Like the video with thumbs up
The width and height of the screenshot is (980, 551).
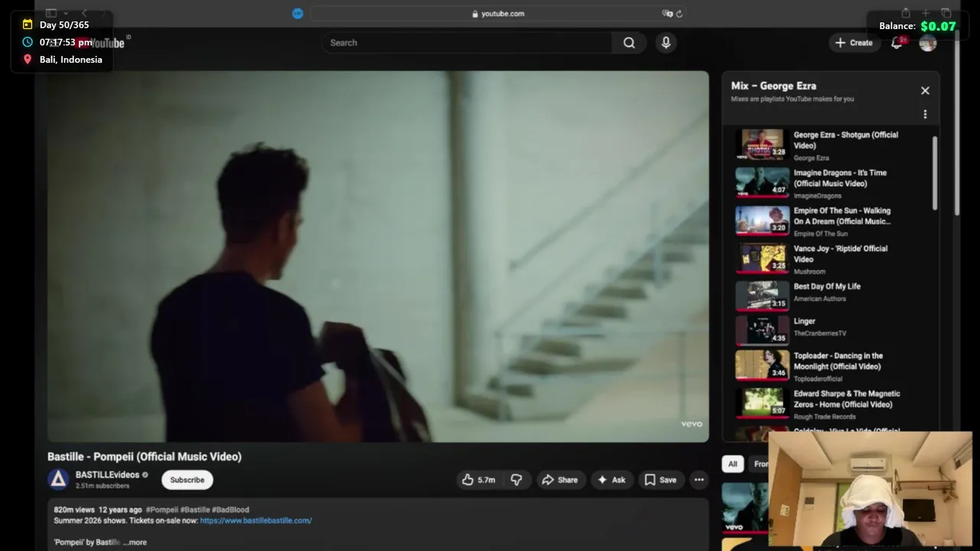pyautogui.click(x=479, y=480)
